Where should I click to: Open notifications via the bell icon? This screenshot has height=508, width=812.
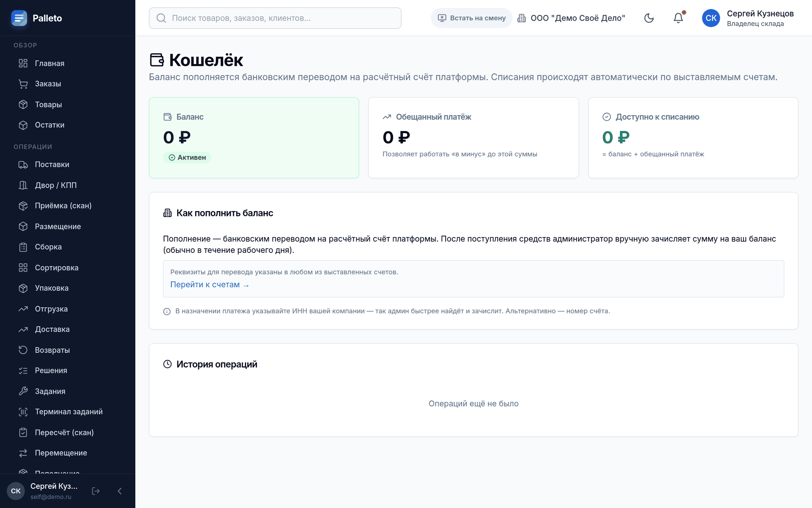[679, 18]
